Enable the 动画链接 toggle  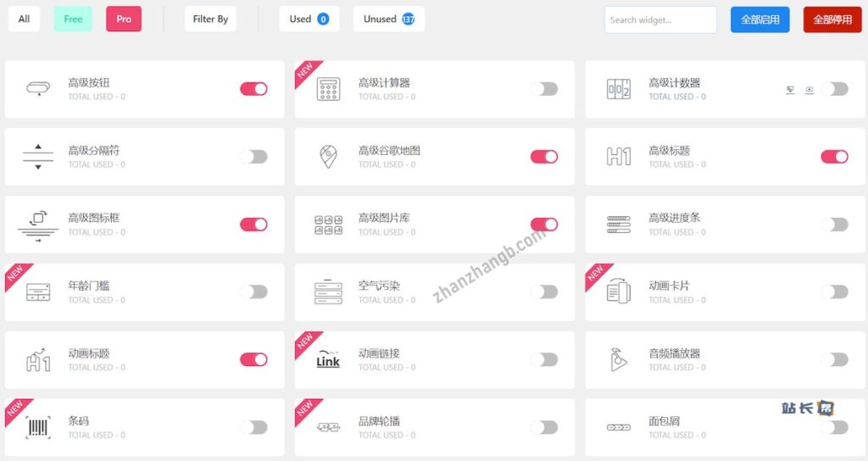tap(544, 359)
